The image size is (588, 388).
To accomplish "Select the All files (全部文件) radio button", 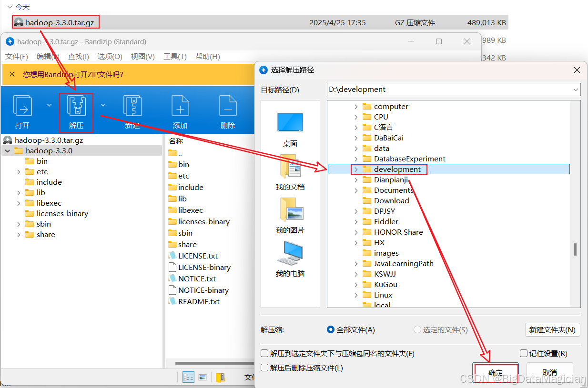I will (x=331, y=329).
